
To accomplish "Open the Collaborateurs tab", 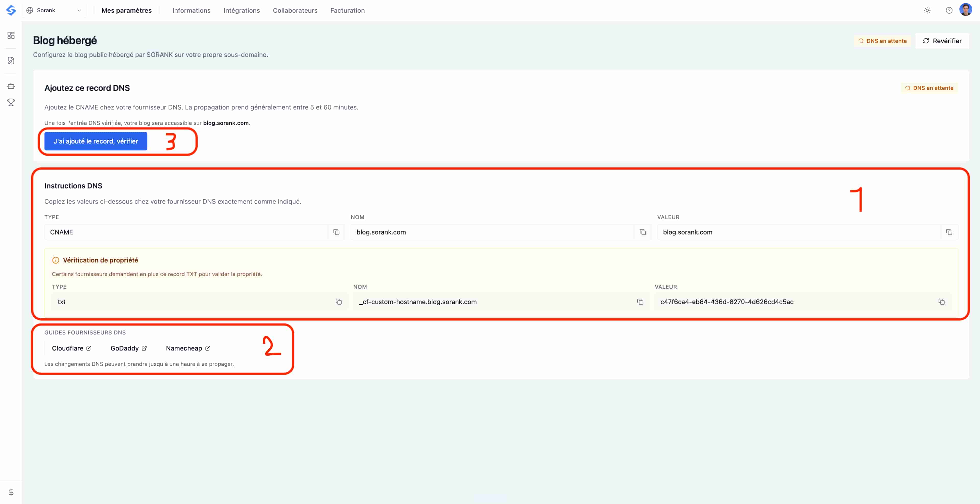I will tap(295, 10).
